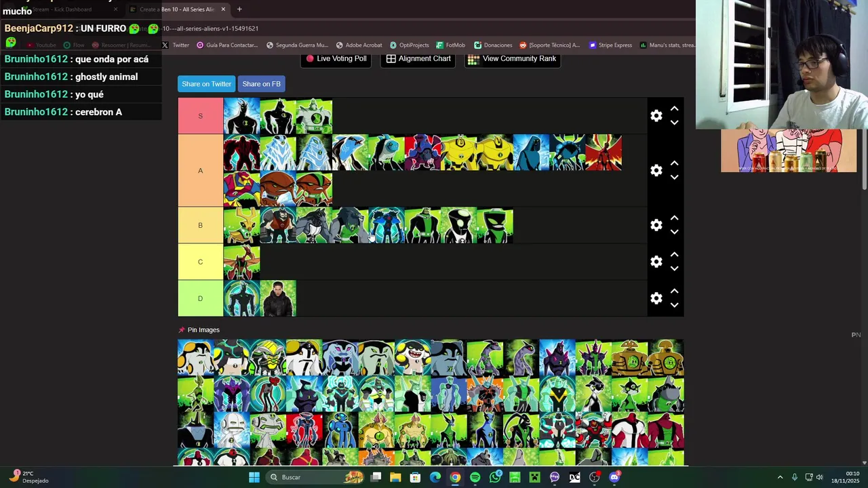Select the yellow C tier label
Viewport: 868px width, 488px height.
(x=200, y=262)
